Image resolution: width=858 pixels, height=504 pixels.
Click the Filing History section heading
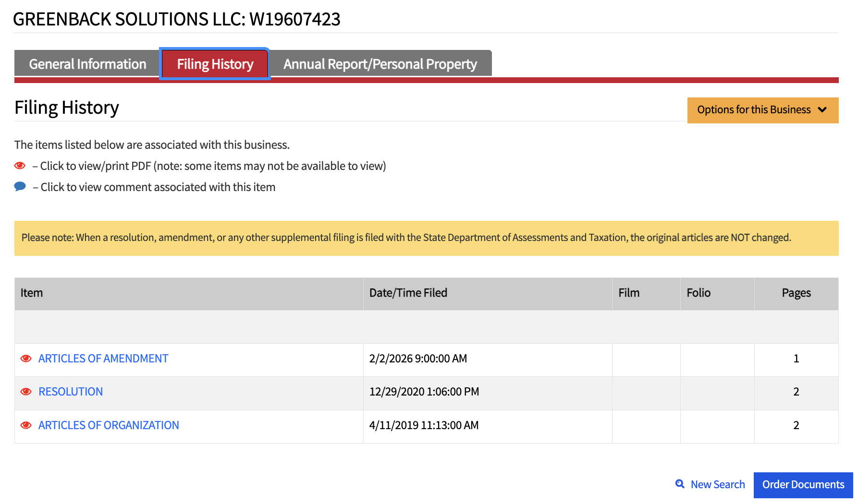coord(67,108)
